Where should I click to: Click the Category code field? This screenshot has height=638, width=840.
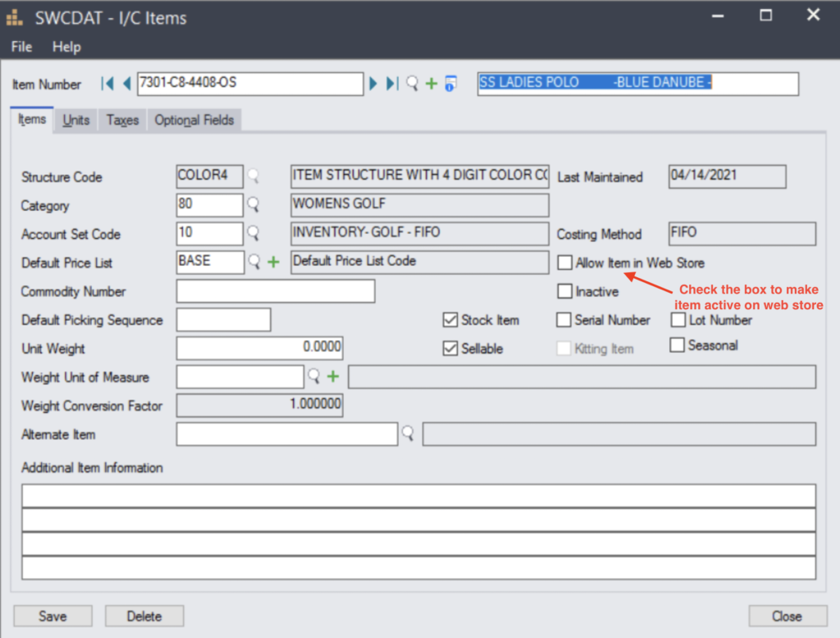(x=209, y=205)
